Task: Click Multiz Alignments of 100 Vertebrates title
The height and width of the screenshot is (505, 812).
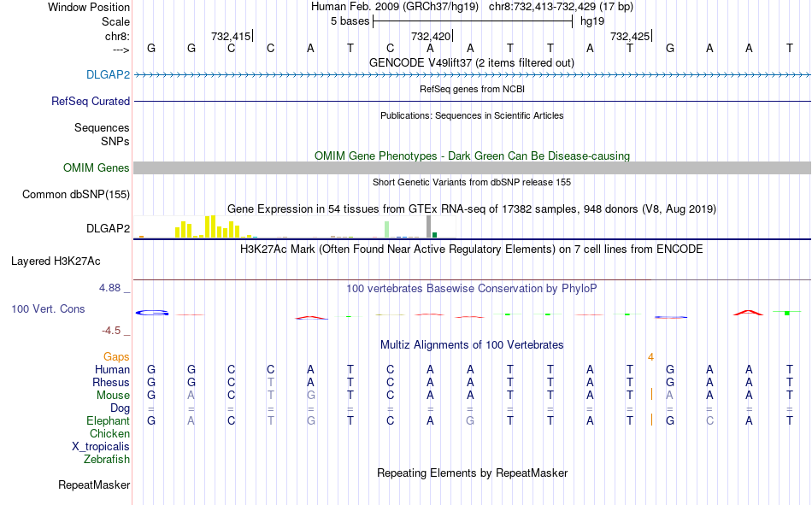Action: (472, 345)
